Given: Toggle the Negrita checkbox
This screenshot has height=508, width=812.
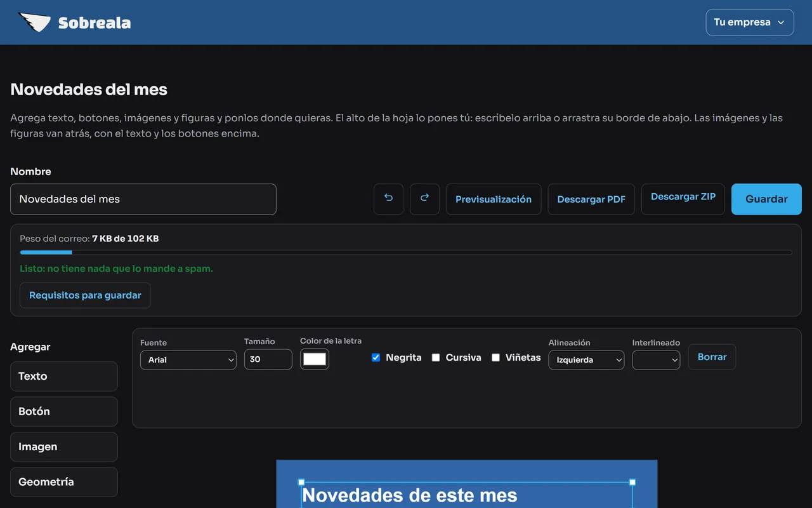Looking at the screenshot, I should [376, 358].
